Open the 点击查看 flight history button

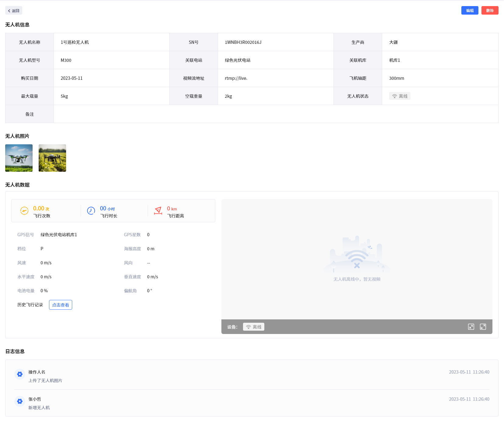pos(61,305)
